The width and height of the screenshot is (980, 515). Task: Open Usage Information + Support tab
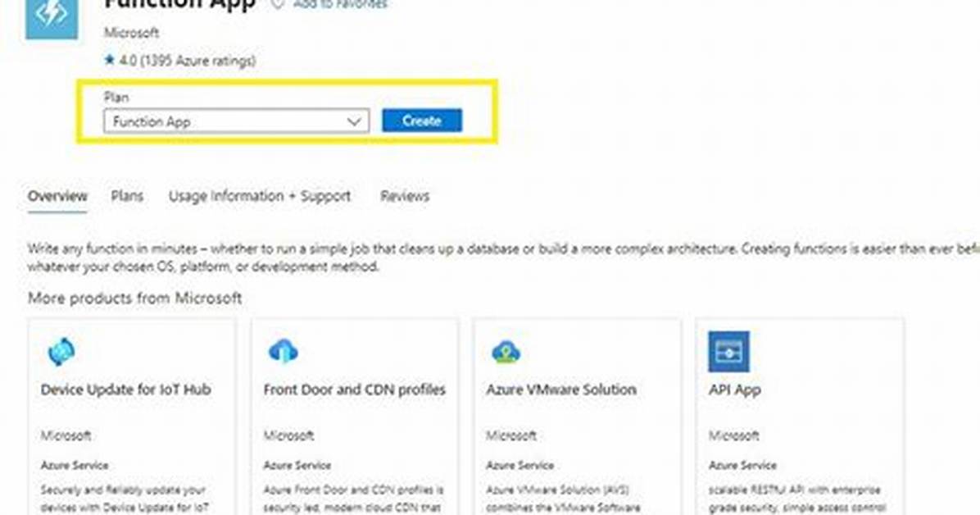(x=260, y=197)
